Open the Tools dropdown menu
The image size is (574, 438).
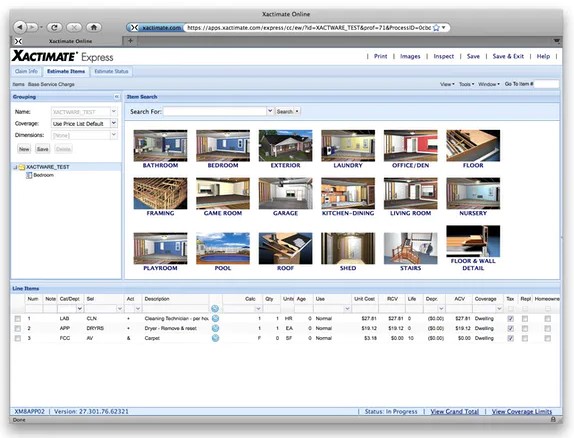pos(466,84)
